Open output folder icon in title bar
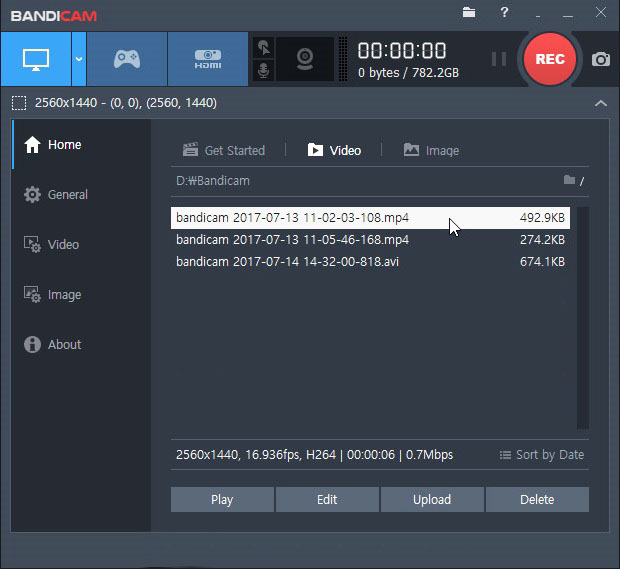 coord(469,12)
